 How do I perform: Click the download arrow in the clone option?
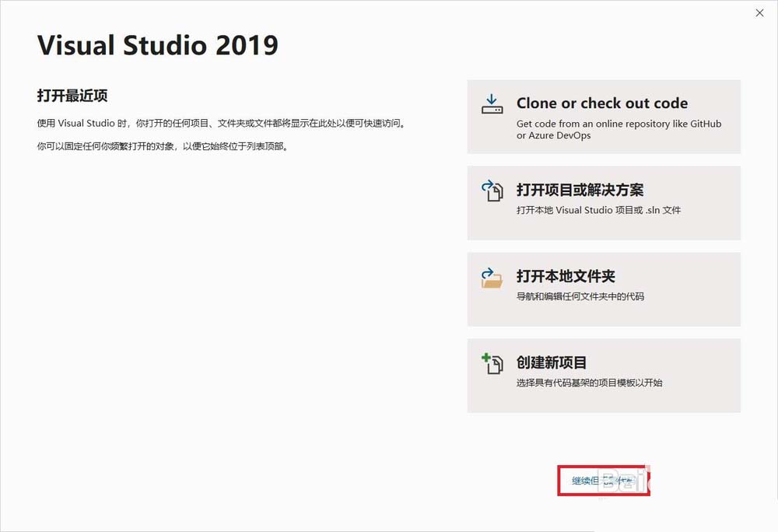(x=490, y=99)
